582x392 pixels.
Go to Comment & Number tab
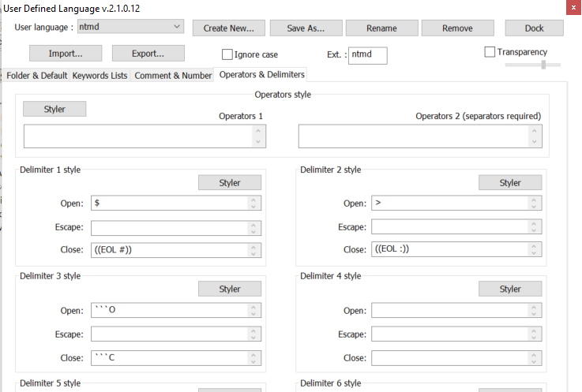[x=173, y=76]
